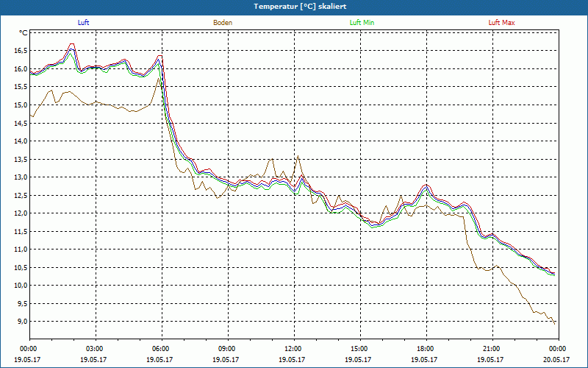The height and width of the screenshot is (368, 588).
Task: Click the 06:00 time axis label
Action: [159, 348]
